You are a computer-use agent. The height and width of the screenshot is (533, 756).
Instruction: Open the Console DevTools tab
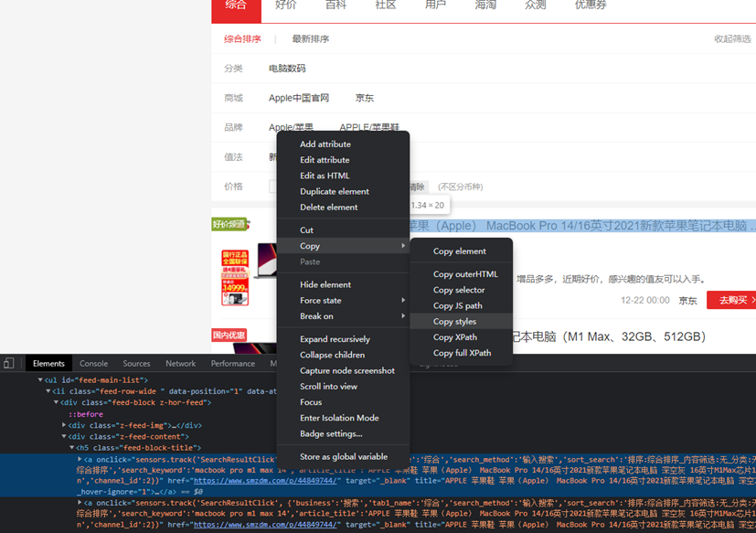coord(93,364)
